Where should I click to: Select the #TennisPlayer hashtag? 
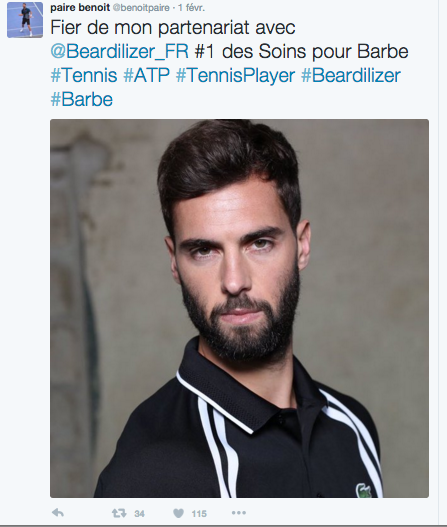click(235, 76)
